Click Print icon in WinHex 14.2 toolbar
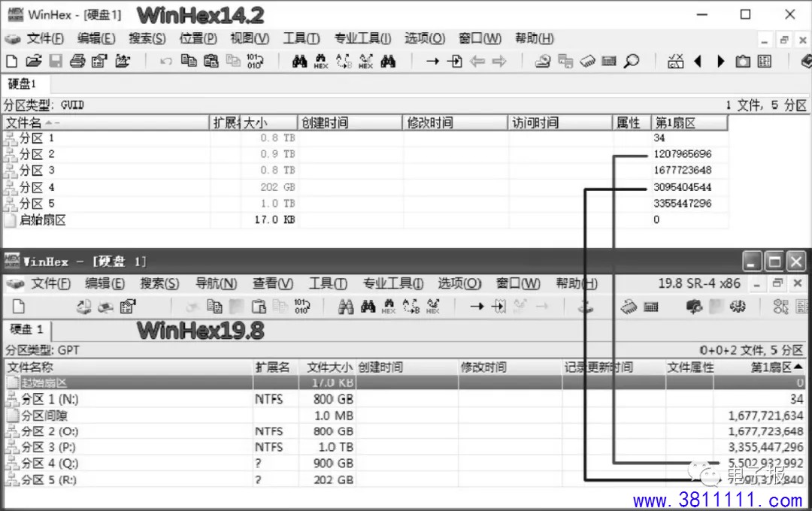The height and width of the screenshot is (511, 812). pyautogui.click(x=77, y=61)
